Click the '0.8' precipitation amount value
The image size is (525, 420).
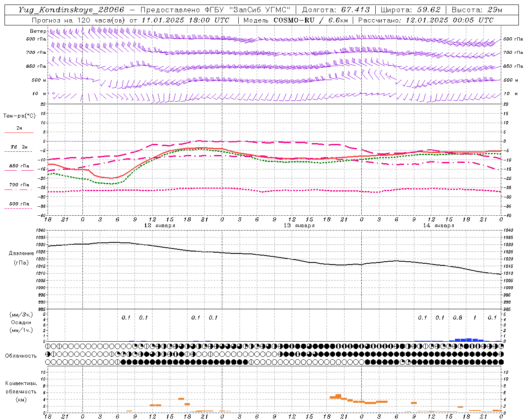(457, 318)
